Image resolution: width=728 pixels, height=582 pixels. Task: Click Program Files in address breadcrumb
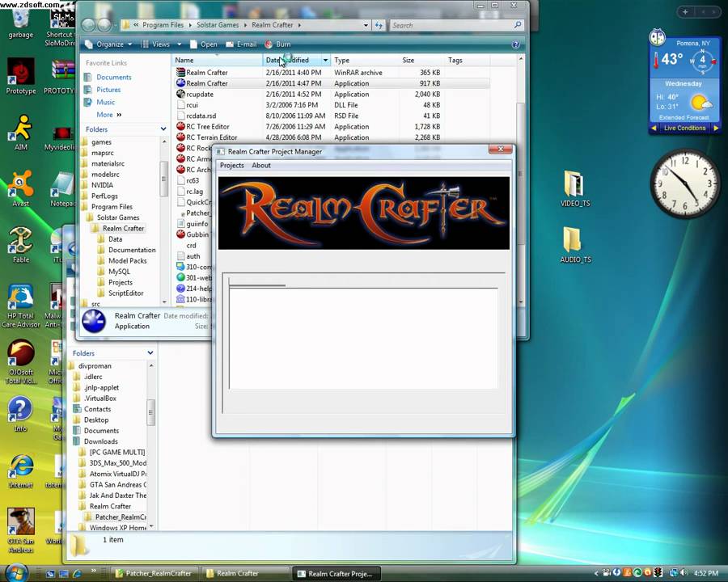click(163, 25)
